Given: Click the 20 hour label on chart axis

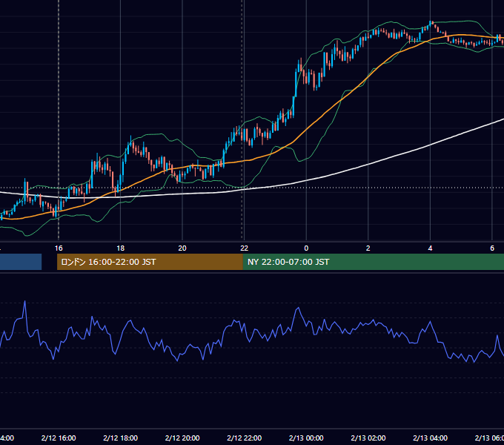Looking at the screenshot, I should [x=182, y=248].
